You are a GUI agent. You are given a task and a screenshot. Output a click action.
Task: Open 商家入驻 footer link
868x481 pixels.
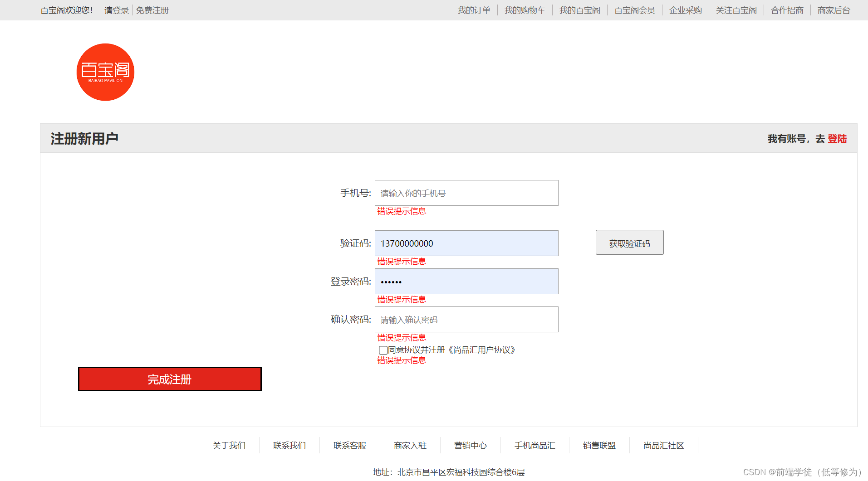(410, 446)
